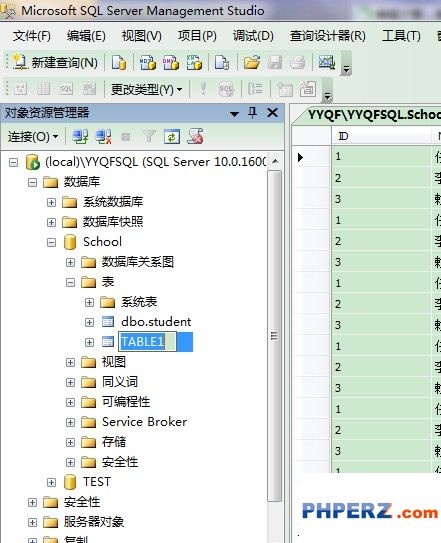This screenshot has height=543, width=441.
Task: Pin the Object Explorer panel
Action: click(253, 112)
